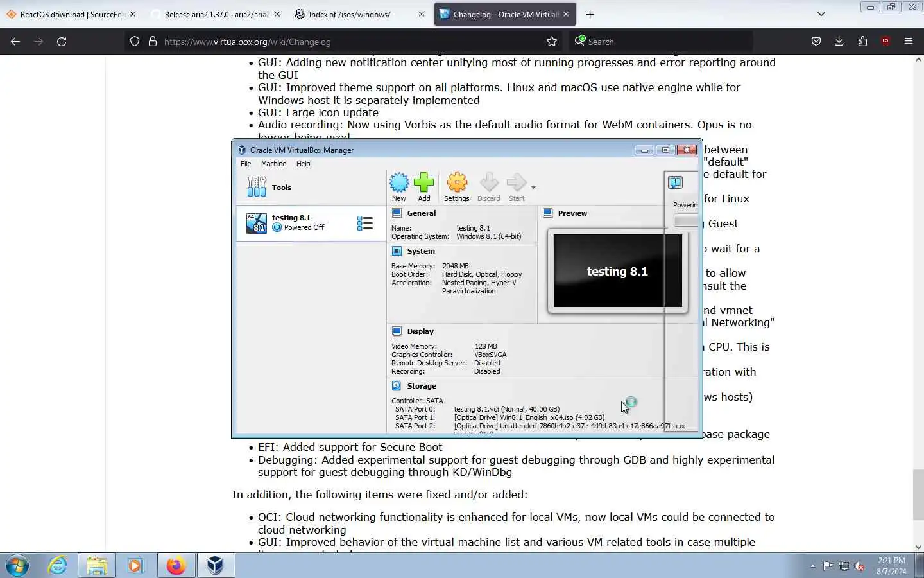Go back in Firefox

(x=15, y=41)
